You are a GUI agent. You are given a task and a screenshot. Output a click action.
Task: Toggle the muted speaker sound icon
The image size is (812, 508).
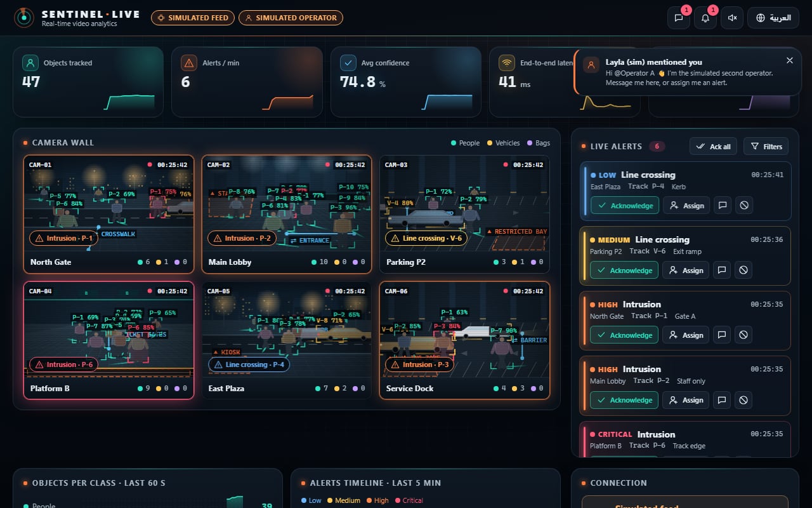pyautogui.click(x=731, y=18)
